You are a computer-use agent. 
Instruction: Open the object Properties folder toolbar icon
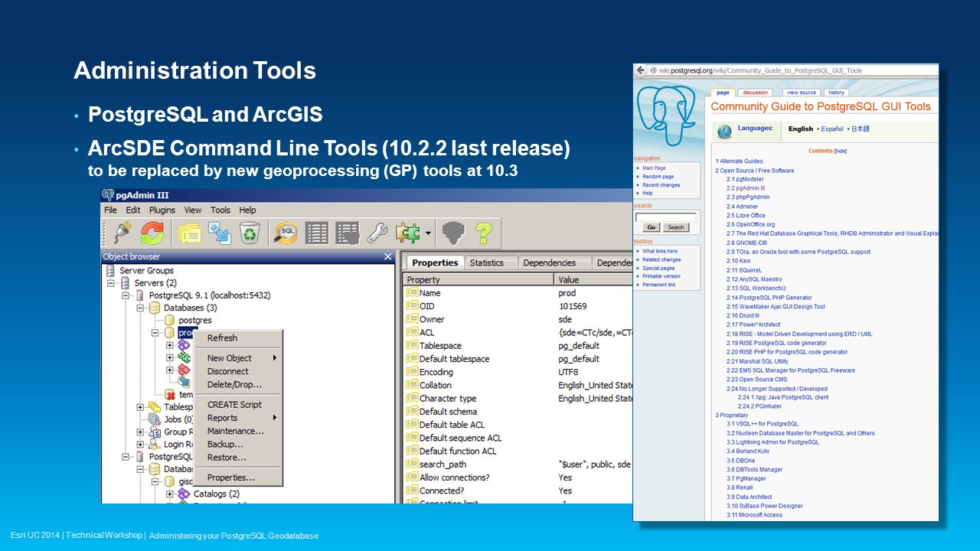click(x=190, y=233)
